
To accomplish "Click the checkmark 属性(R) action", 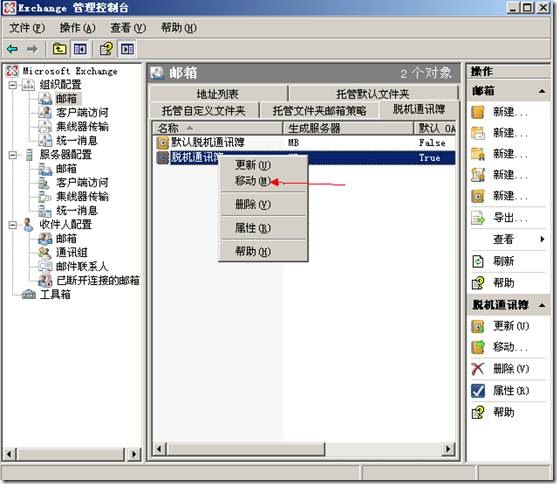I will tap(500, 391).
